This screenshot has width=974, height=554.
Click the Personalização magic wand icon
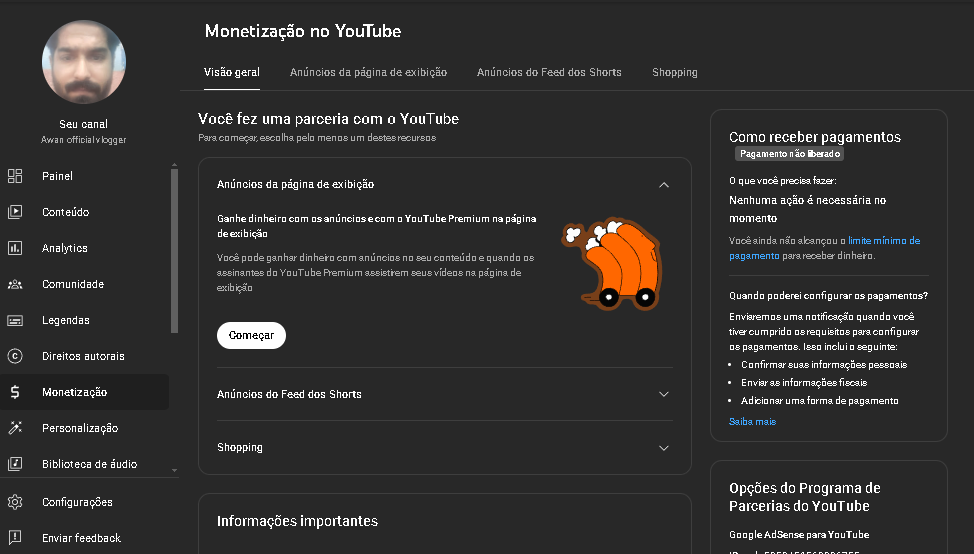[x=15, y=428]
